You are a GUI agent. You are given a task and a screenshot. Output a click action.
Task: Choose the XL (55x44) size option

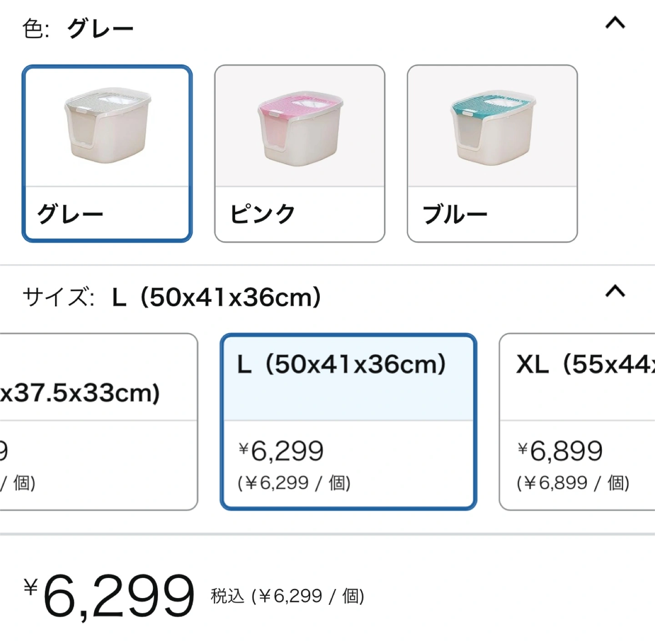coord(577,421)
